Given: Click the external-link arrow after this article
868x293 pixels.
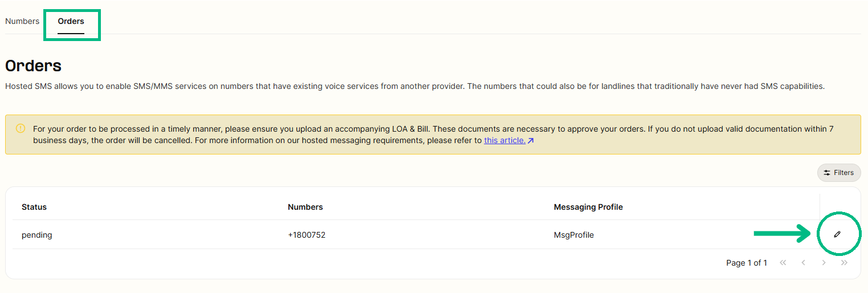Looking at the screenshot, I should pyautogui.click(x=531, y=140).
